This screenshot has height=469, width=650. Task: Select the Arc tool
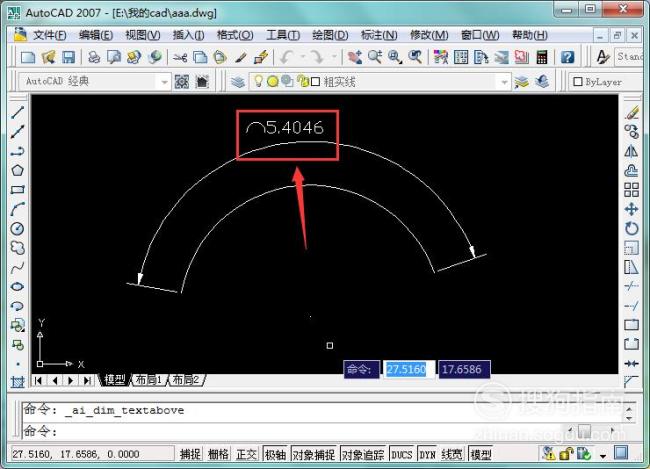[x=17, y=209]
